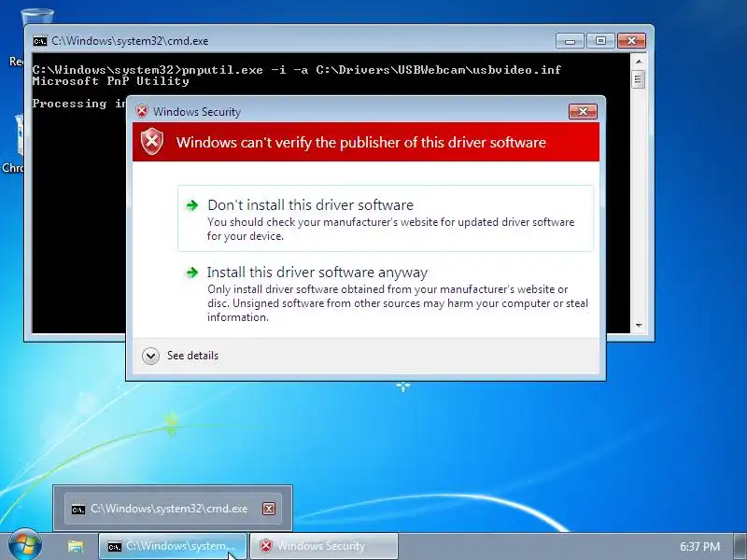Click the cmd.exe taskbar preview thumbnail
This screenshot has height=560, width=747.
coord(173,509)
